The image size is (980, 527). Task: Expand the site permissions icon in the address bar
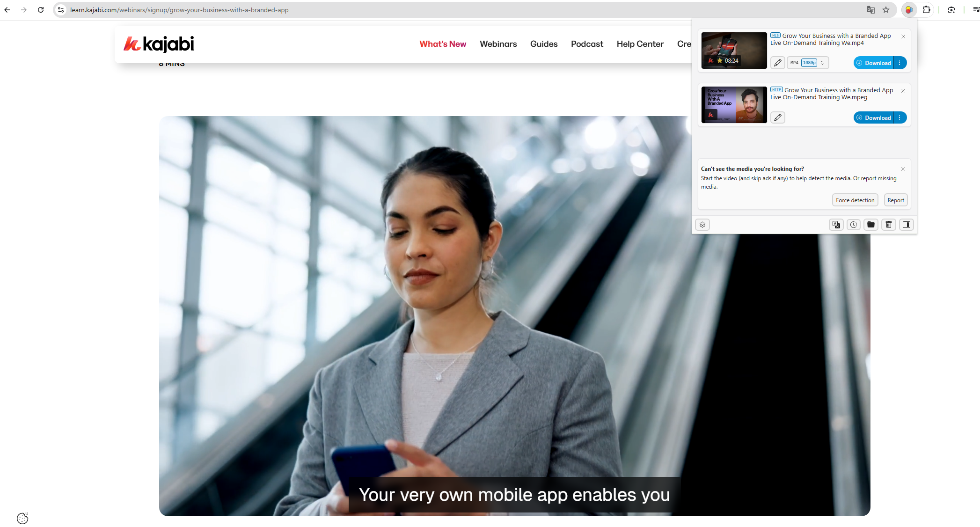[x=60, y=9]
